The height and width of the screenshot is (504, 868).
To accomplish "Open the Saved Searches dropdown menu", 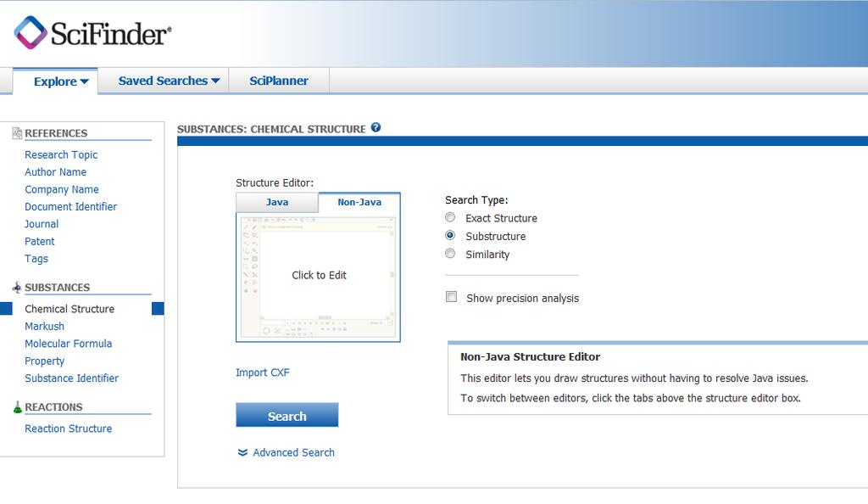I will pos(169,81).
